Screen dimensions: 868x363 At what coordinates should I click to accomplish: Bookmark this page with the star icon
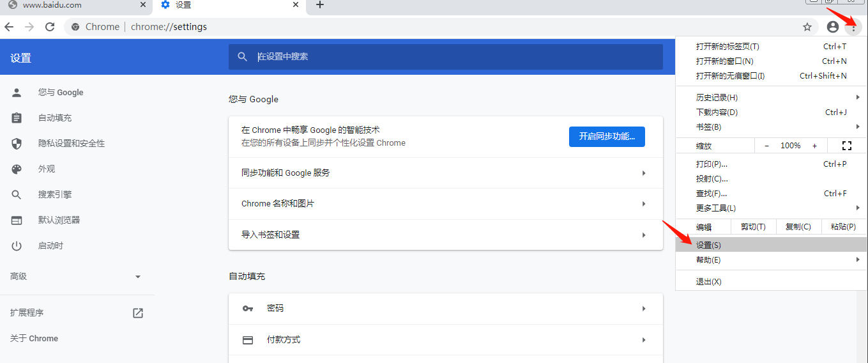(x=807, y=27)
